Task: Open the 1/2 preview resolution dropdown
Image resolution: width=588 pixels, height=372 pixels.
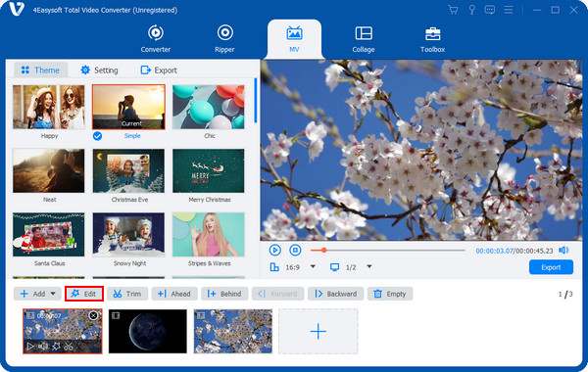Action: pyautogui.click(x=369, y=266)
